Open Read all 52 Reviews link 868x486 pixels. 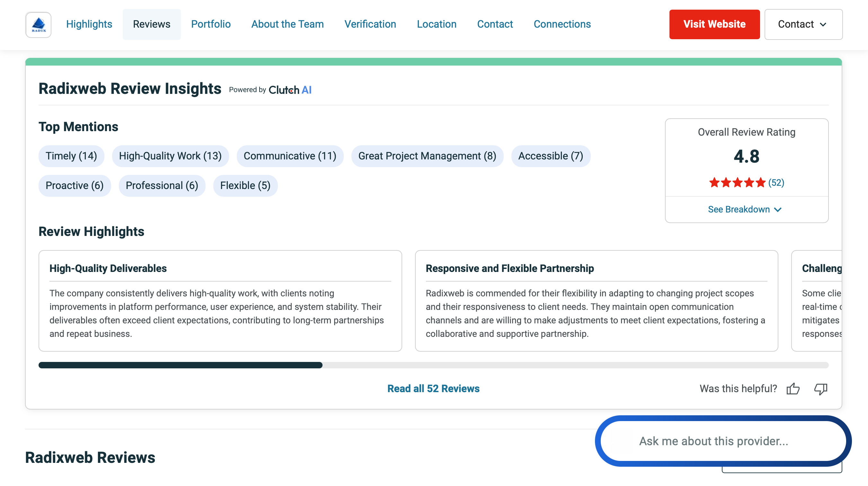click(x=433, y=389)
